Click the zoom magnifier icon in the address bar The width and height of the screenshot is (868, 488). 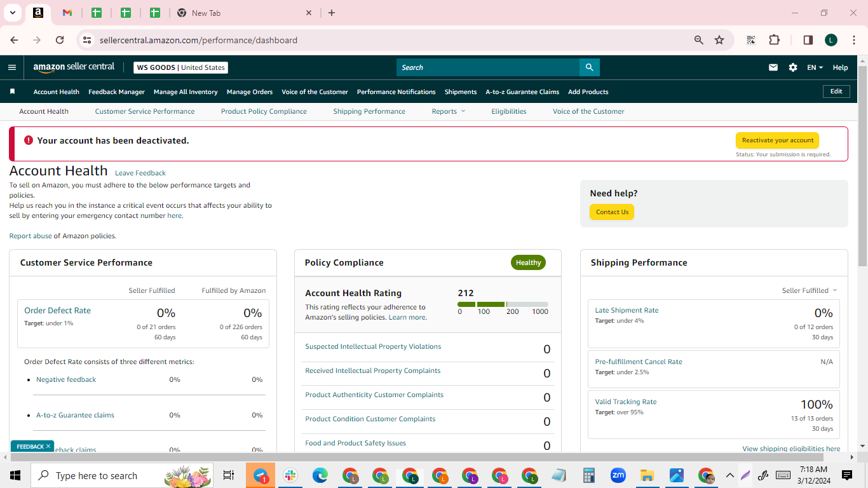click(x=699, y=40)
